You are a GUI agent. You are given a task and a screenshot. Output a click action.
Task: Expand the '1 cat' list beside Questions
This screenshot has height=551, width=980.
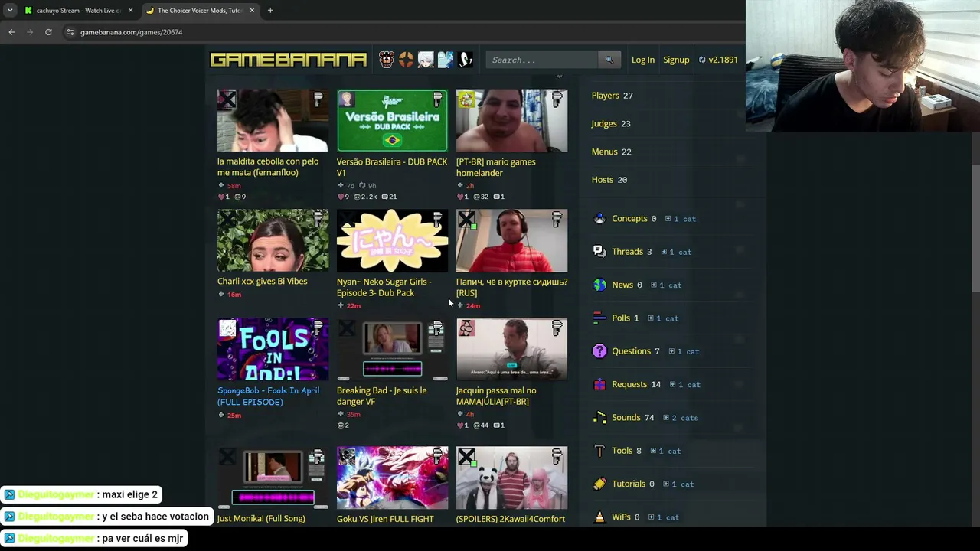(x=684, y=351)
